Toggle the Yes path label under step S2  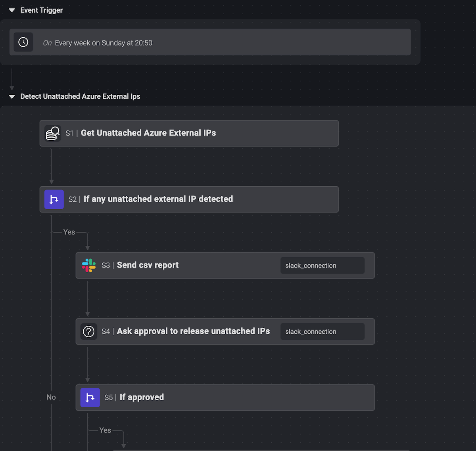click(69, 232)
